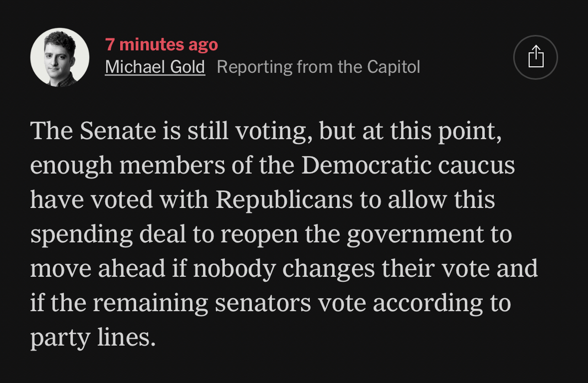Click the reporter's profile photo

[60, 57]
